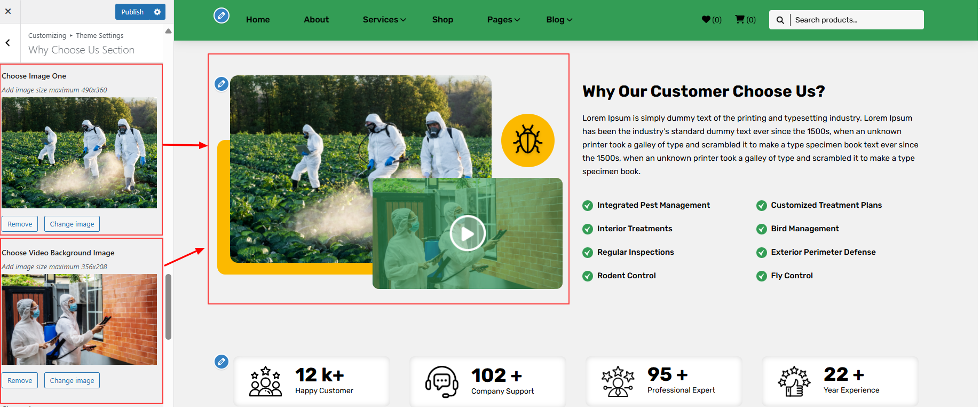Screen dimensions: 980x407
Task: Go to the Home menu item
Action: pyautogui.click(x=258, y=20)
